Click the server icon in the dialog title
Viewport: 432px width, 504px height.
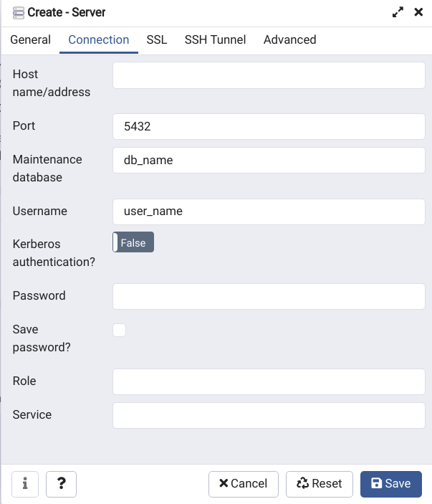tap(19, 13)
